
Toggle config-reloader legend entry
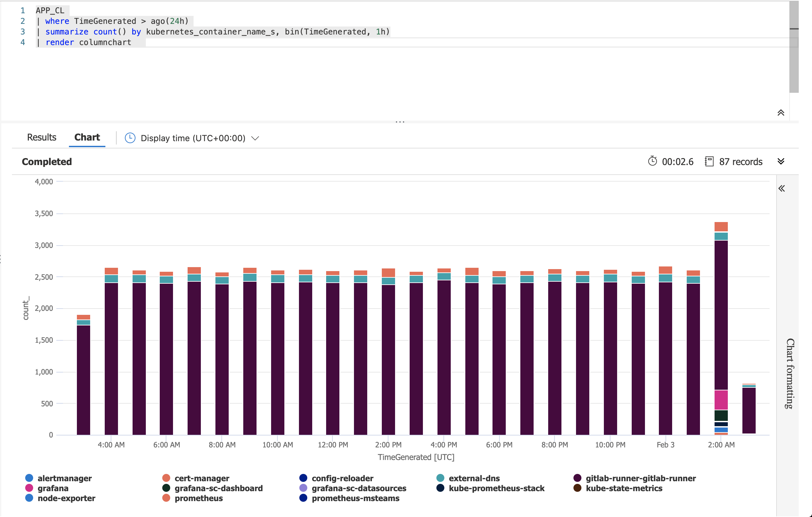(x=336, y=479)
